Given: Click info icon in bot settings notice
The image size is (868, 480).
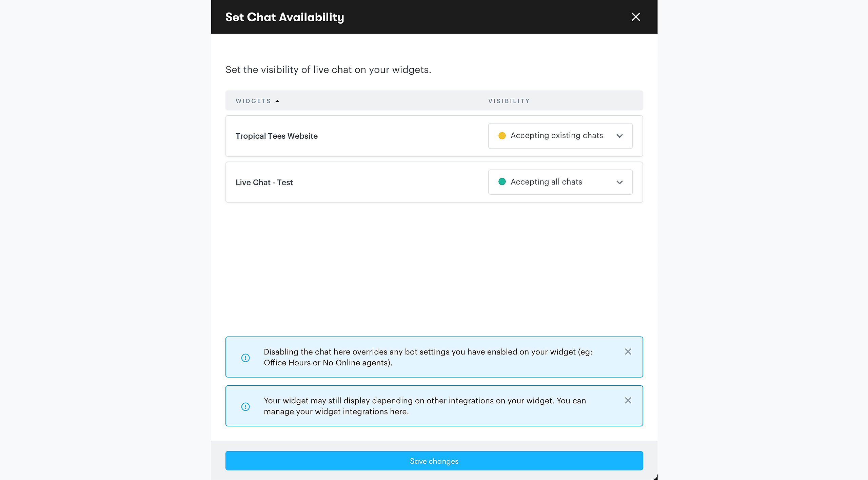Looking at the screenshot, I should (245, 358).
